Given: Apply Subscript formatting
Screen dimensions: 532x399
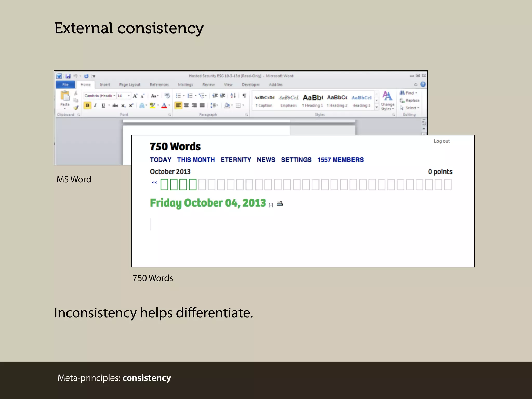Looking at the screenshot, I should click(x=123, y=105).
